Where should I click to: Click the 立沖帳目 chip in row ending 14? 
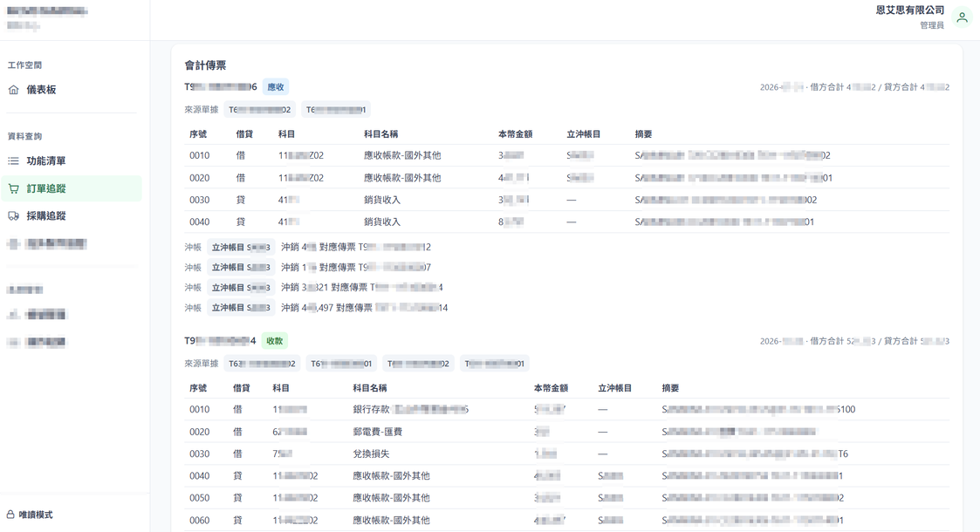coord(241,308)
